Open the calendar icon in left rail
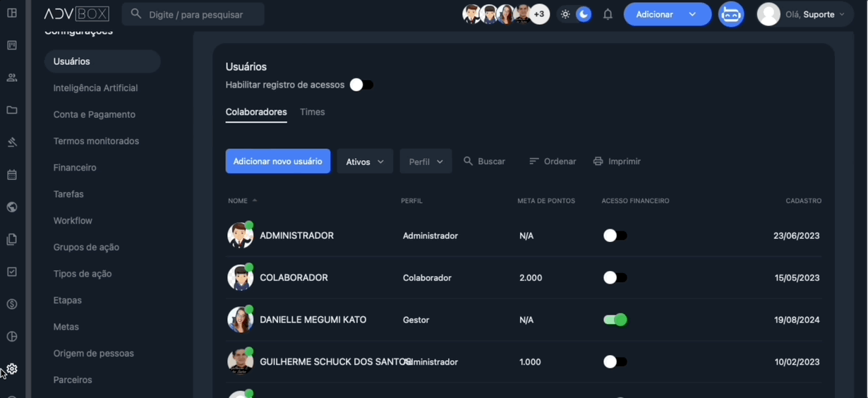 tap(12, 175)
